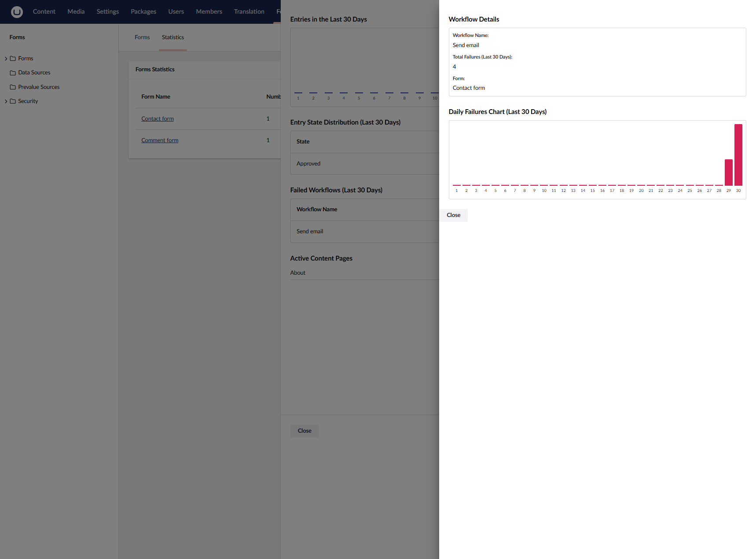
Task: Go to the Settings section
Action: (x=107, y=11)
